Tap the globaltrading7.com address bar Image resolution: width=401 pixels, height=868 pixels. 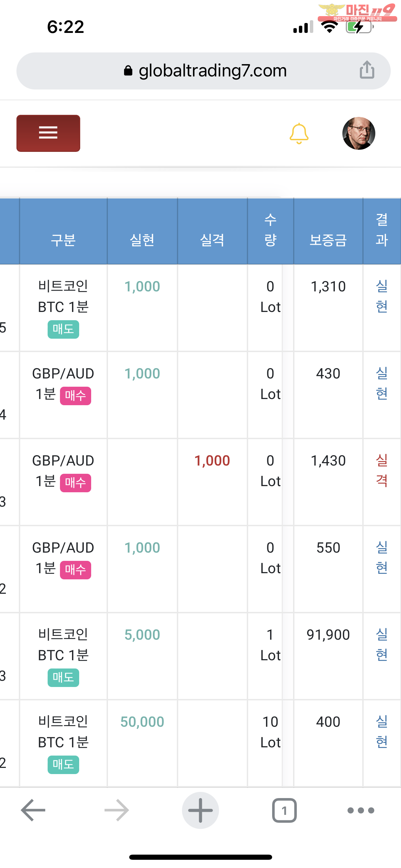click(206, 71)
